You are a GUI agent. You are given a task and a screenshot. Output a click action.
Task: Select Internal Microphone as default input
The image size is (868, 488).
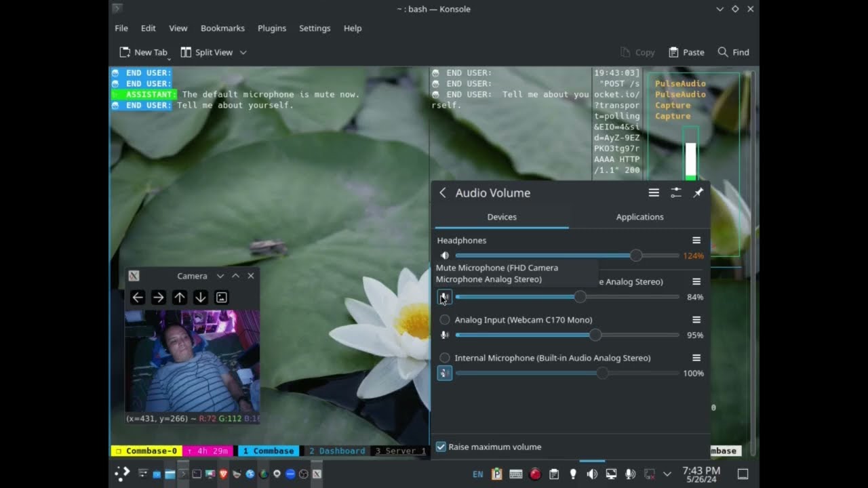coord(445,358)
